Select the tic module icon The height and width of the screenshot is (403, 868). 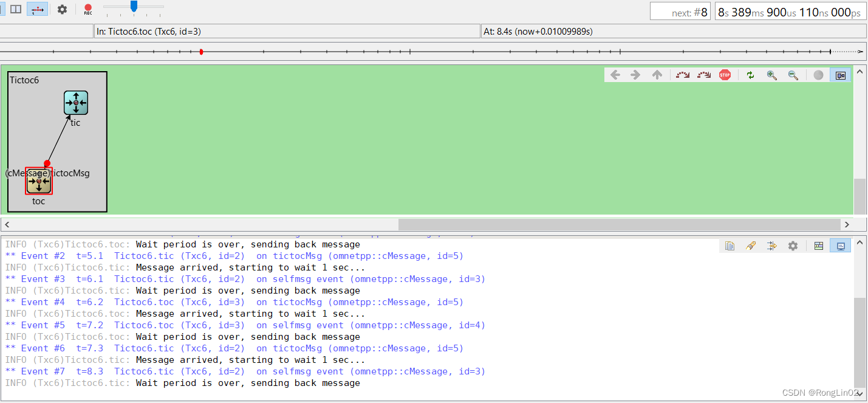76,103
